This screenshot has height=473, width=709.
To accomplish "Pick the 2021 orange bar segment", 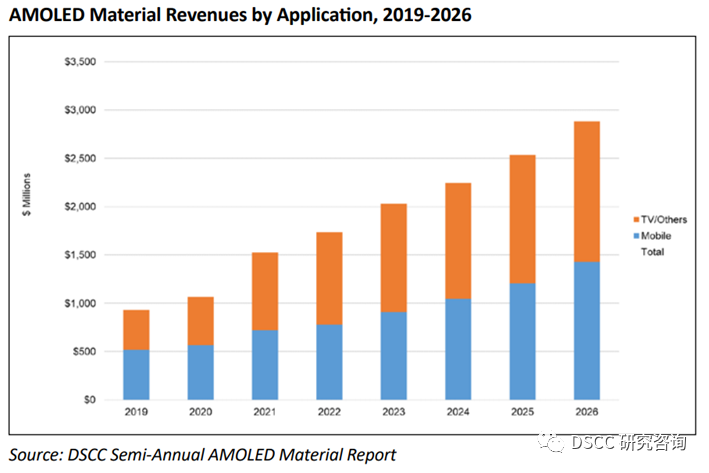I will click(264, 291).
